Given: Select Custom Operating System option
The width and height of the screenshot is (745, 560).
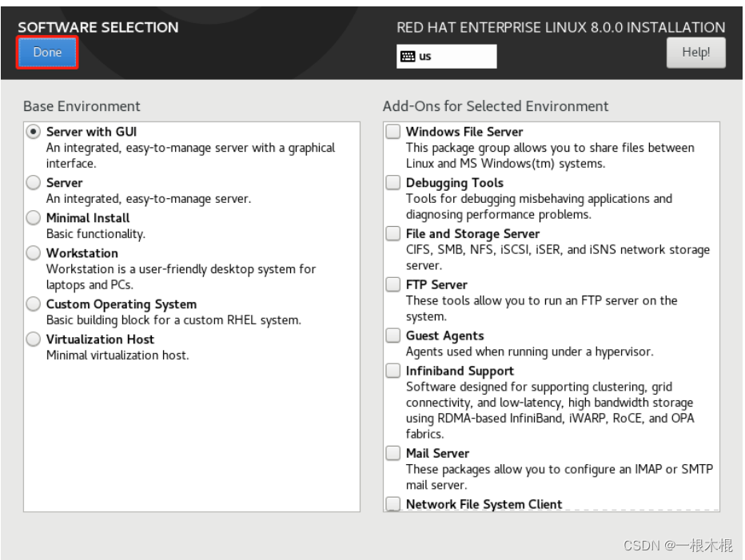Looking at the screenshot, I should click(34, 304).
